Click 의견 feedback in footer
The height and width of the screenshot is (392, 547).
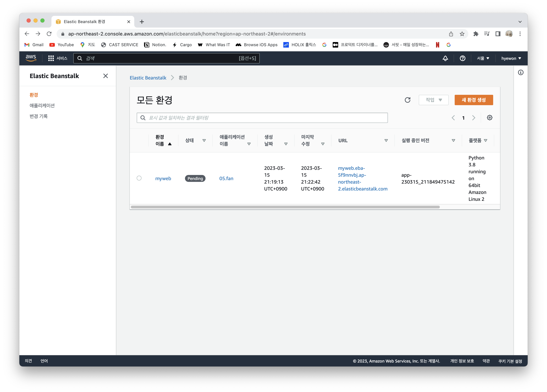(x=28, y=361)
